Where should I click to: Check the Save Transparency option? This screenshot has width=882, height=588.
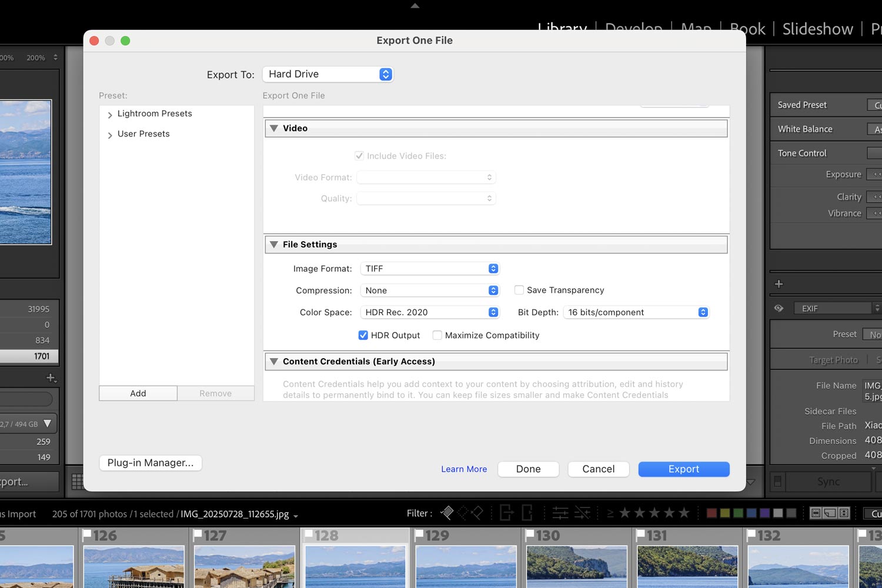click(x=519, y=290)
